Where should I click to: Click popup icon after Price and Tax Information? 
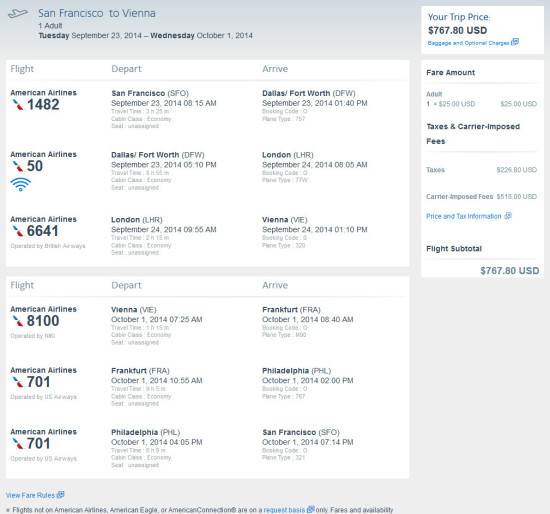508,216
